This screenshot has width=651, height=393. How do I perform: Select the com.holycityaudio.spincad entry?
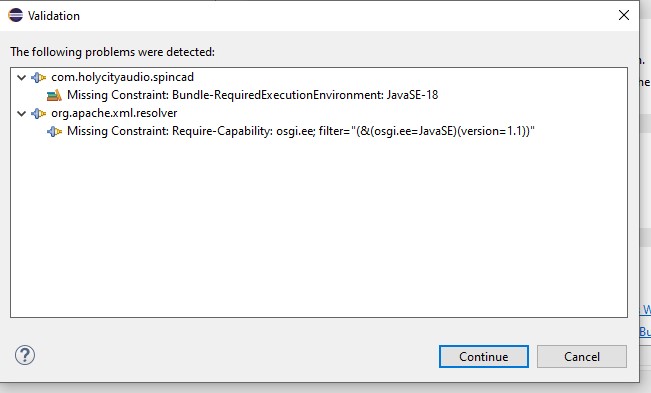pos(122,77)
